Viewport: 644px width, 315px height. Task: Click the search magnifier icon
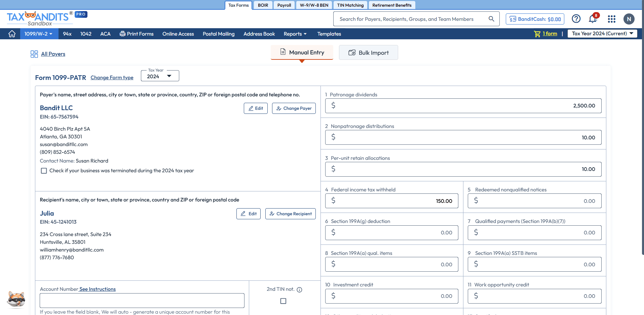pos(491,19)
